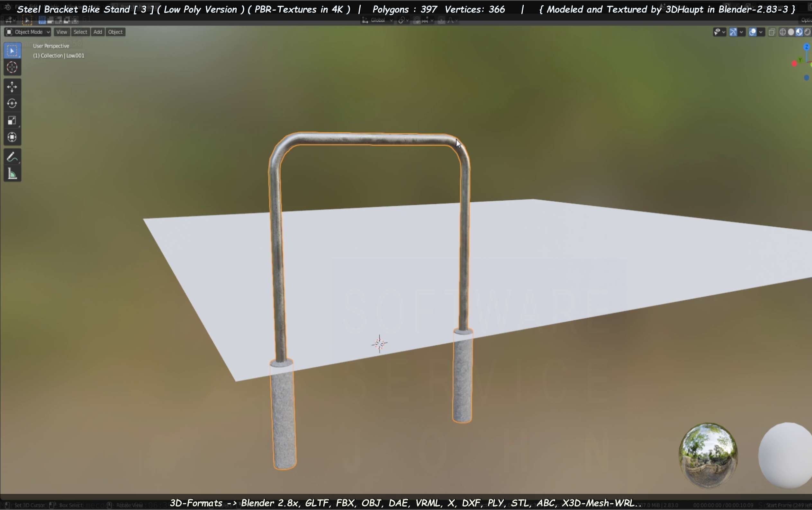Open Global transform orientation dropdown
Viewport: 812px width, 510px height.
378,21
